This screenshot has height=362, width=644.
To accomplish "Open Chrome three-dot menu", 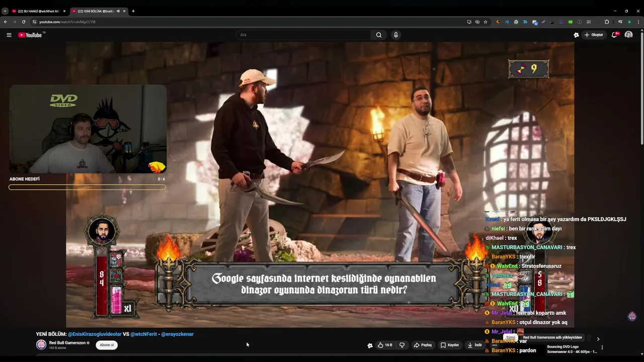I will (639, 22).
